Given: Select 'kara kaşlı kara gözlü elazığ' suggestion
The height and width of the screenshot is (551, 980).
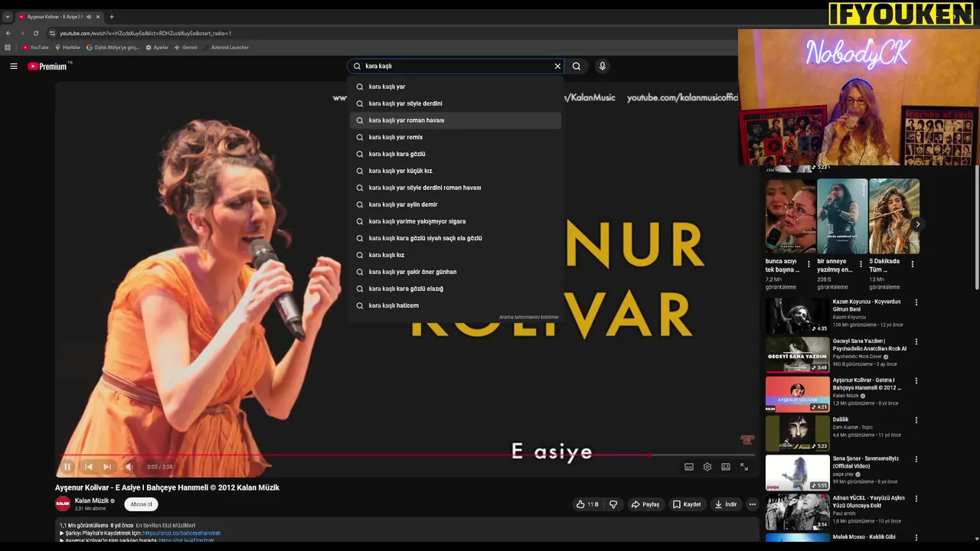Looking at the screenshot, I should tap(456, 289).
